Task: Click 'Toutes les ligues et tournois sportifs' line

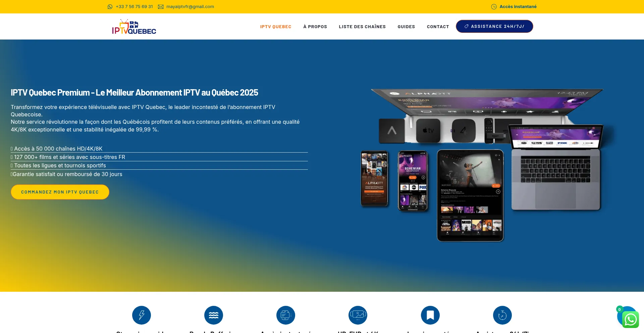Action: point(60,165)
